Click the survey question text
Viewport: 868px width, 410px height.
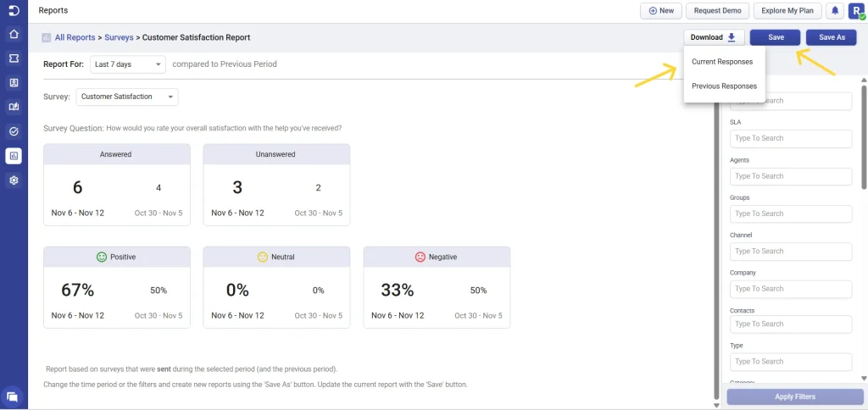[224, 129]
